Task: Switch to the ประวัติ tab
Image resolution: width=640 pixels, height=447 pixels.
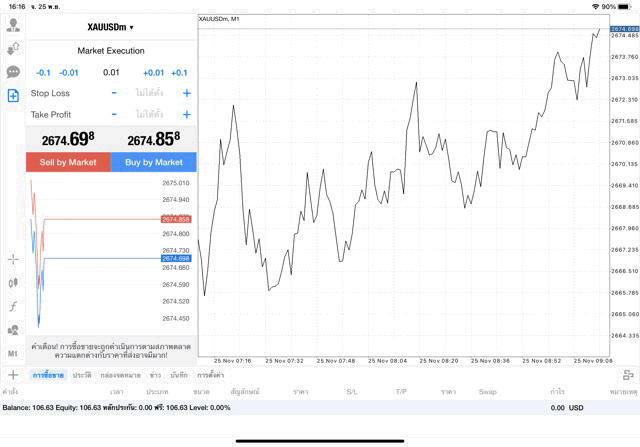Action: tap(82, 374)
